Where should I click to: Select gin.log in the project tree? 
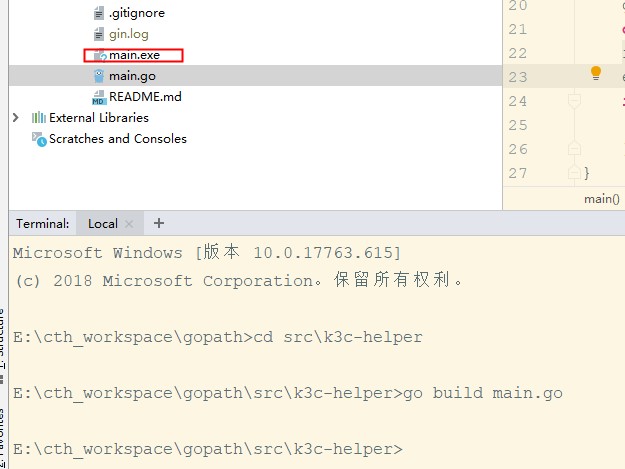129,34
